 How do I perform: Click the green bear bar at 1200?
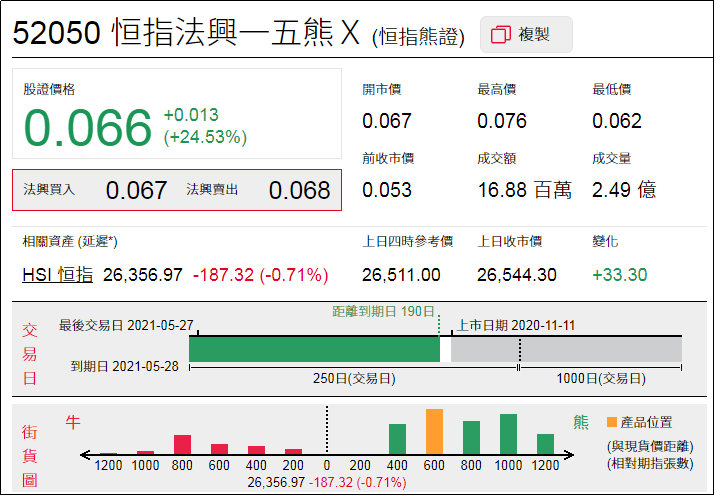click(x=545, y=444)
